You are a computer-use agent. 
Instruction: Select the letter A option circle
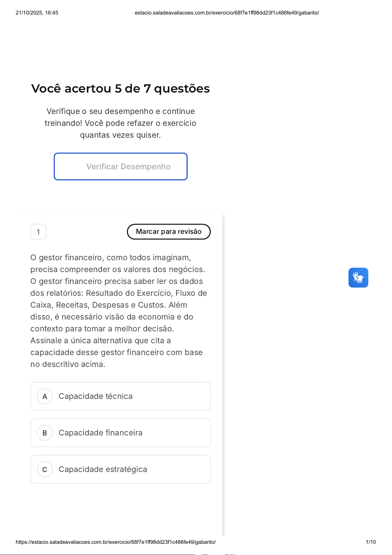[45, 396]
